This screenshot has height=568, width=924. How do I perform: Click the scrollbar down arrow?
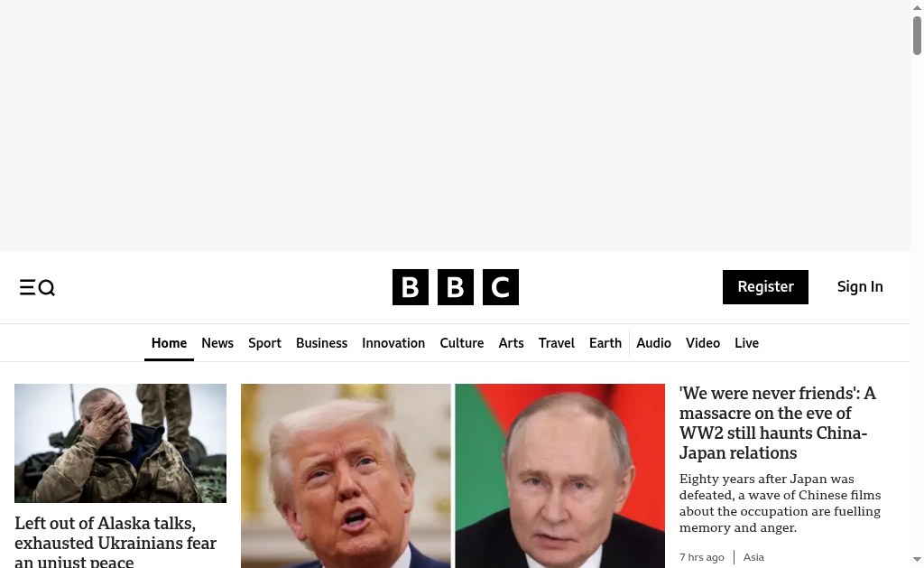[917, 559]
